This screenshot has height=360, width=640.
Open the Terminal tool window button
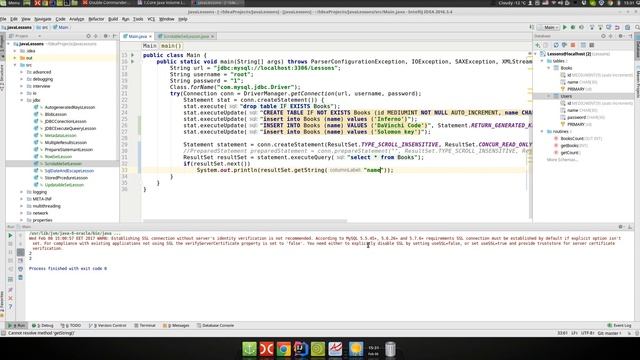[x=145, y=325]
